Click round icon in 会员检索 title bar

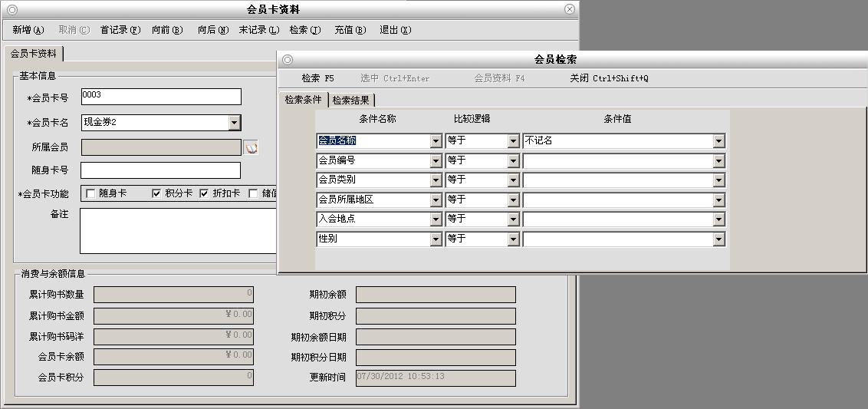point(288,59)
